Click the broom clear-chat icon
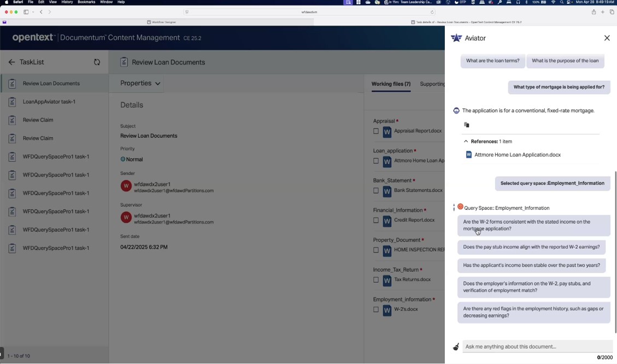The width and height of the screenshot is (617, 364). (456, 347)
